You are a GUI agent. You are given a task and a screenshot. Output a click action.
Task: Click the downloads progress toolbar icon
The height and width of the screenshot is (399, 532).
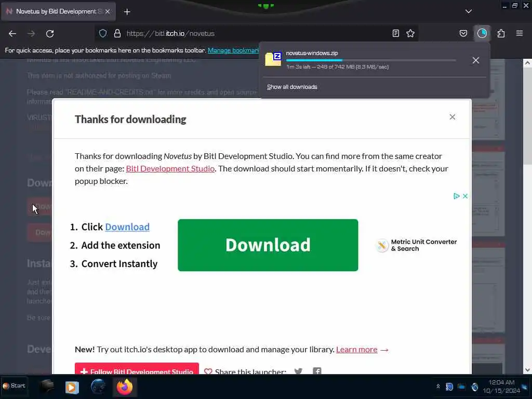(482, 33)
